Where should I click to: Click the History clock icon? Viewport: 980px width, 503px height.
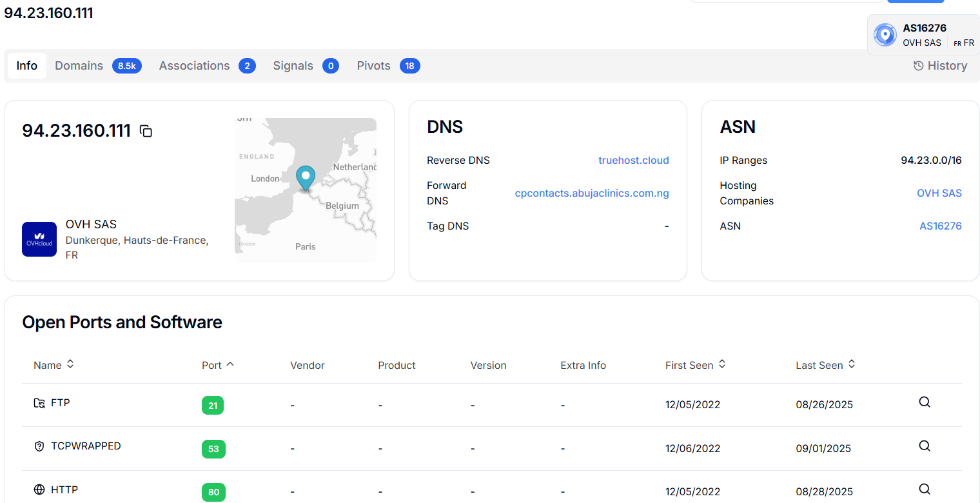coord(919,66)
